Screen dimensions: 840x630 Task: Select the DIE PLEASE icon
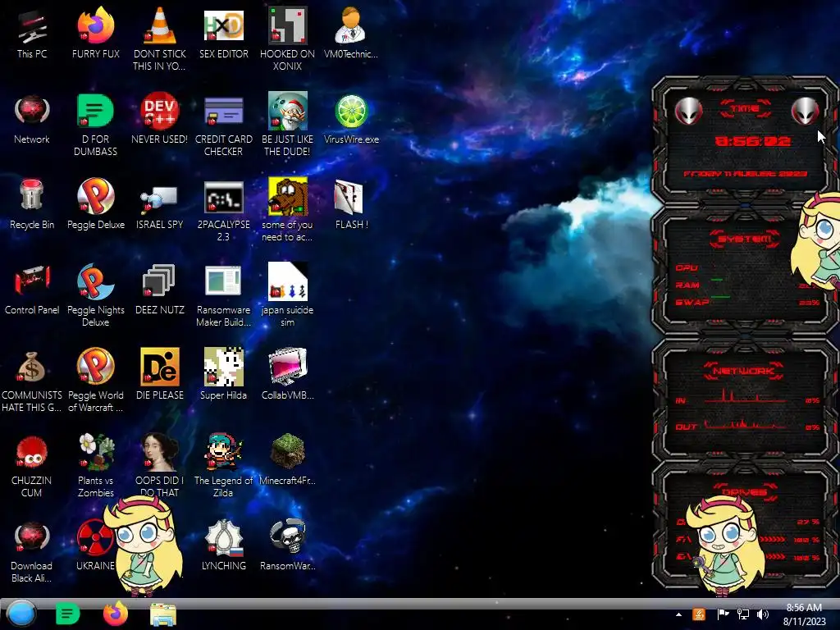point(160,374)
